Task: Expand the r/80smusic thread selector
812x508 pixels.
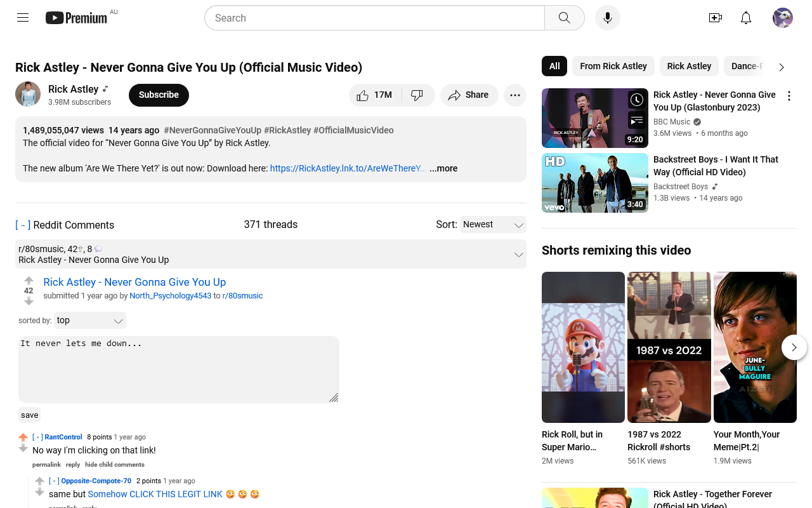Action: tap(271, 254)
